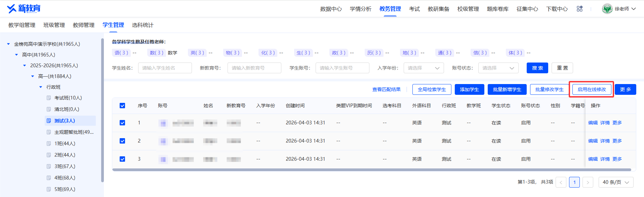Click the 1班(44人) class document icon
644x197 pixels.
(x=49, y=144)
